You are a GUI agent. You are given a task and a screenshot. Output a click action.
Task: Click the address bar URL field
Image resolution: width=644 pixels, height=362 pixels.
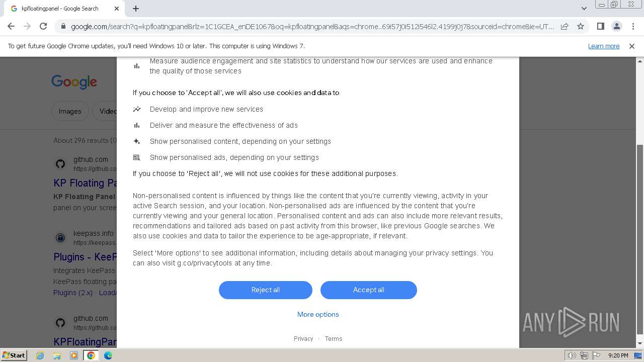(x=312, y=27)
